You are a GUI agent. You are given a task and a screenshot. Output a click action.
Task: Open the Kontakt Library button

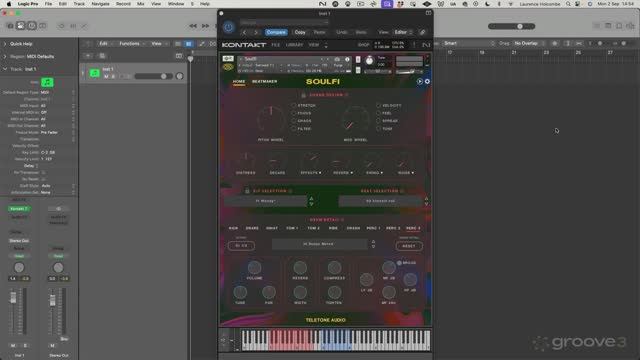(x=294, y=45)
